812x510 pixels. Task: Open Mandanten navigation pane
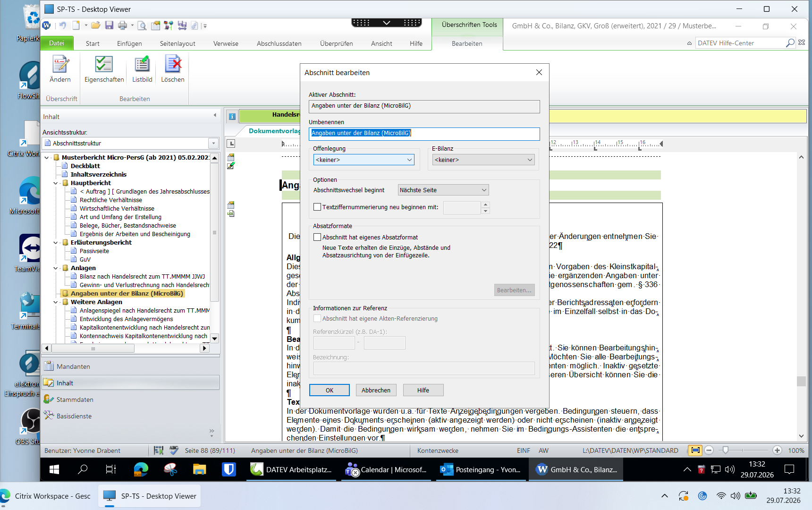pyautogui.click(x=130, y=366)
